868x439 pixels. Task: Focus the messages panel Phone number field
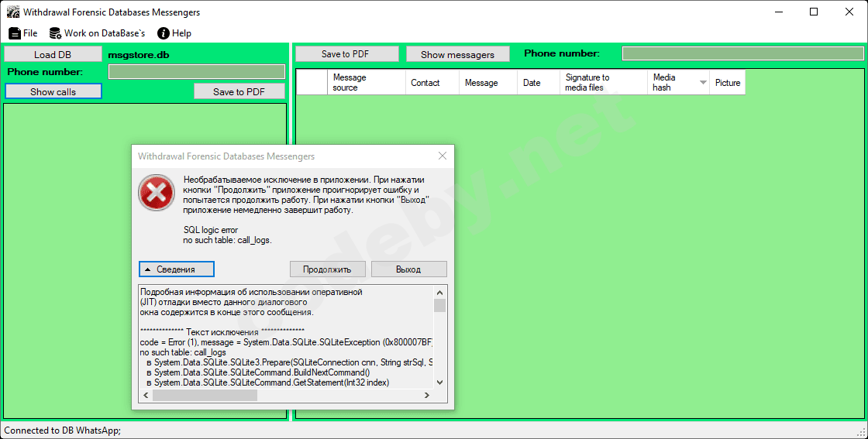point(743,53)
